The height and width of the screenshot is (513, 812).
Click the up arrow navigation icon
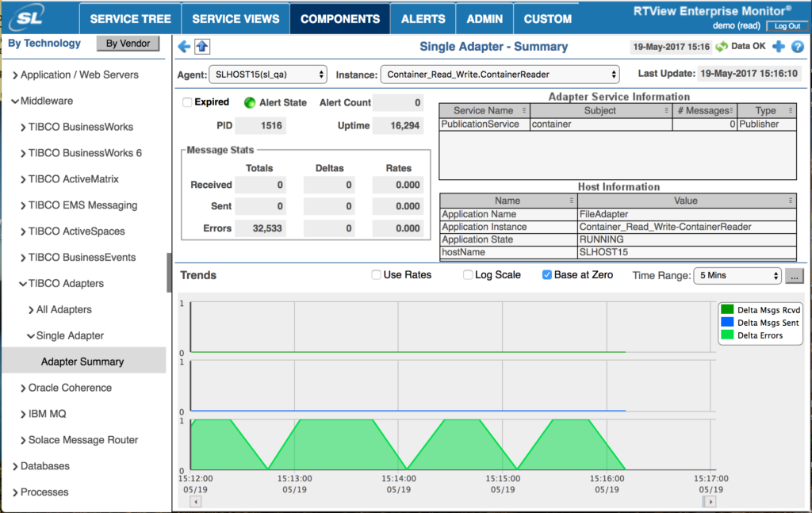202,47
